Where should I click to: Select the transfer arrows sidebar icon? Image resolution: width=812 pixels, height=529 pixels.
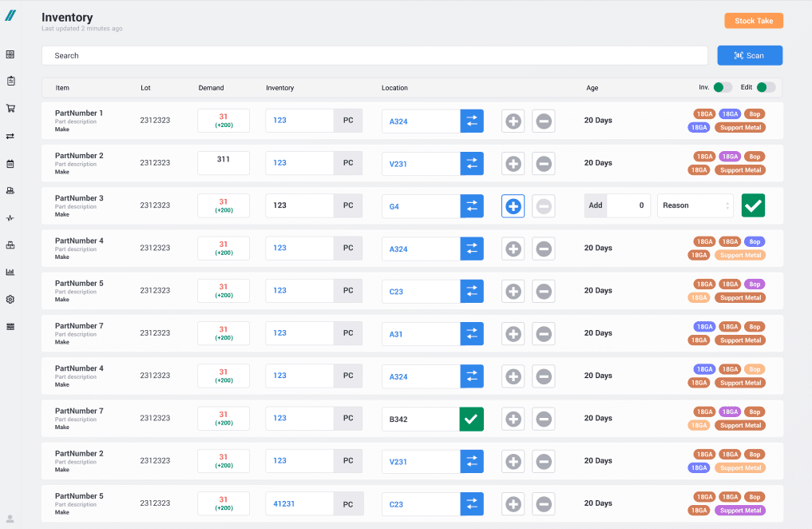(x=10, y=136)
